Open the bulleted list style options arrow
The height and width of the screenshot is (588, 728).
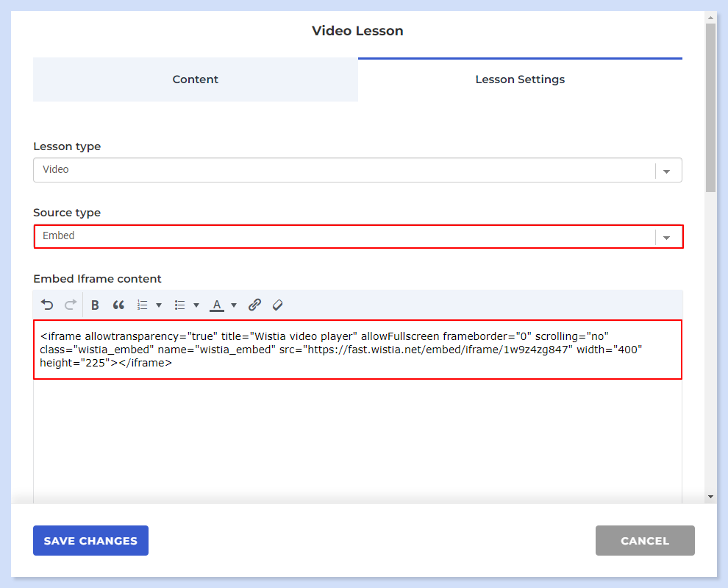point(196,305)
